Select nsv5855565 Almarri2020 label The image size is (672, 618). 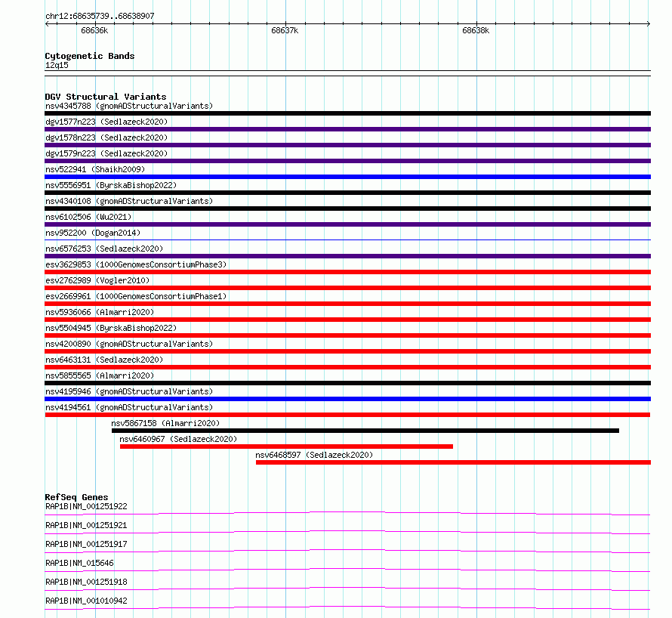coord(100,375)
